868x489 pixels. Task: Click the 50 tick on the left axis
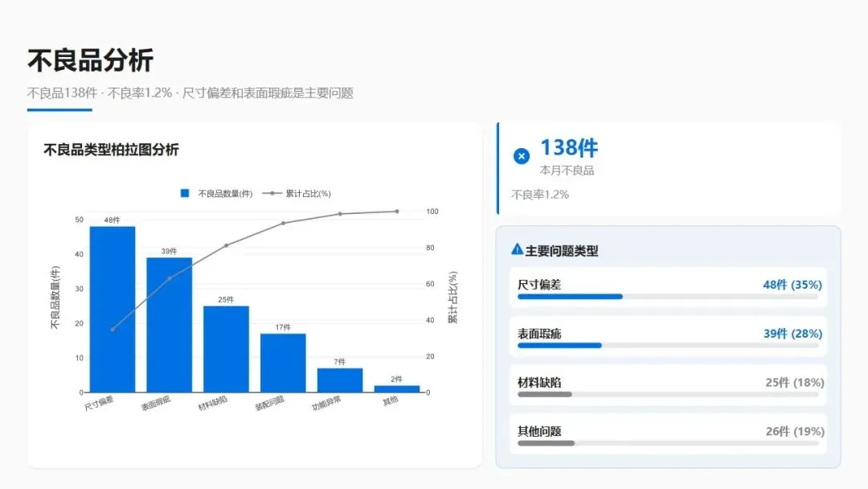click(x=79, y=220)
